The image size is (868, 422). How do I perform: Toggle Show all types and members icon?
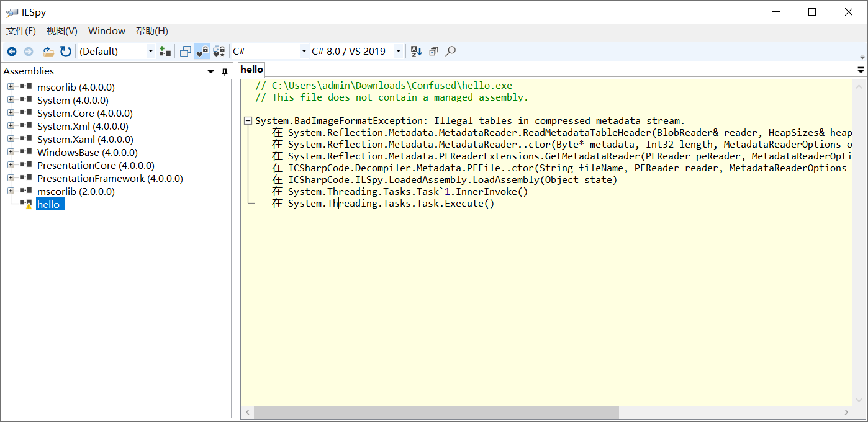(219, 52)
